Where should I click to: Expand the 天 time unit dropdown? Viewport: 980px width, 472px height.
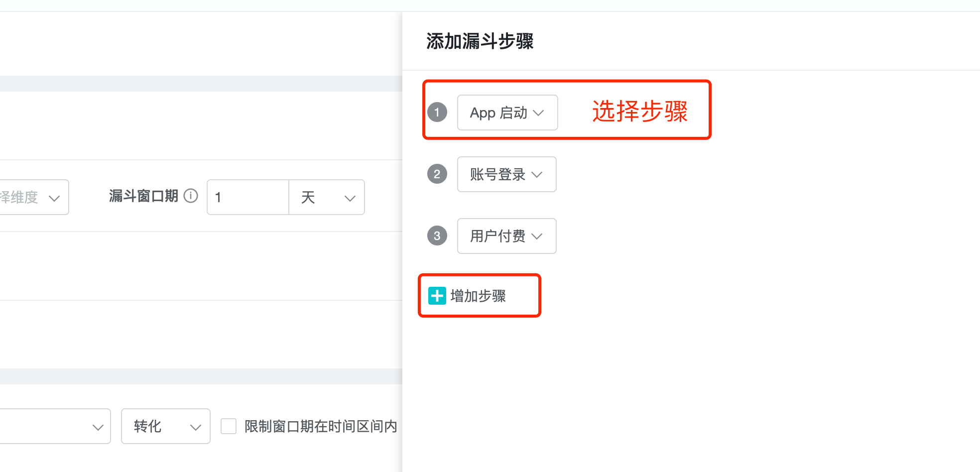pyautogui.click(x=327, y=197)
